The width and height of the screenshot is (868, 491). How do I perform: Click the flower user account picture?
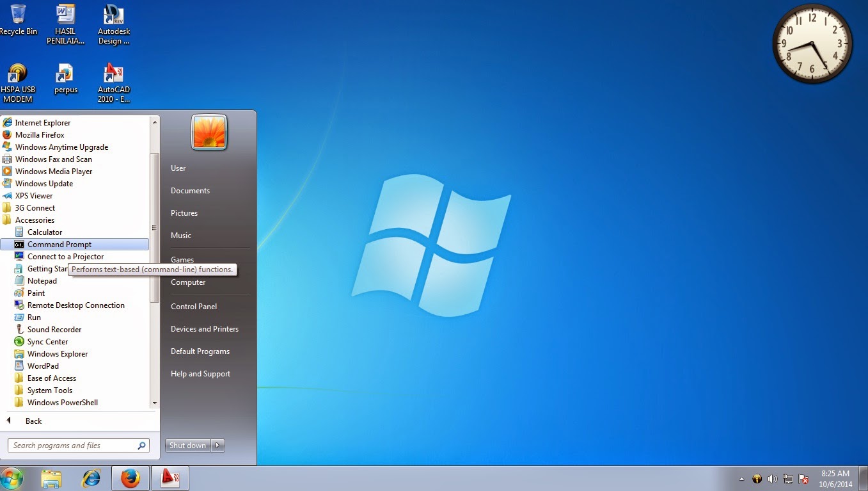pyautogui.click(x=209, y=132)
